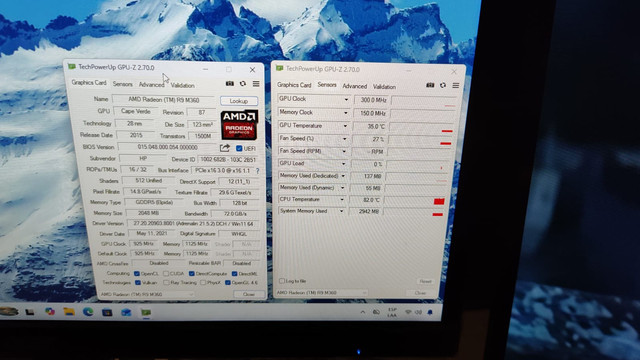Switch to Validation tab in left window
This screenshot has width=640, height=360.
(182, 85)
